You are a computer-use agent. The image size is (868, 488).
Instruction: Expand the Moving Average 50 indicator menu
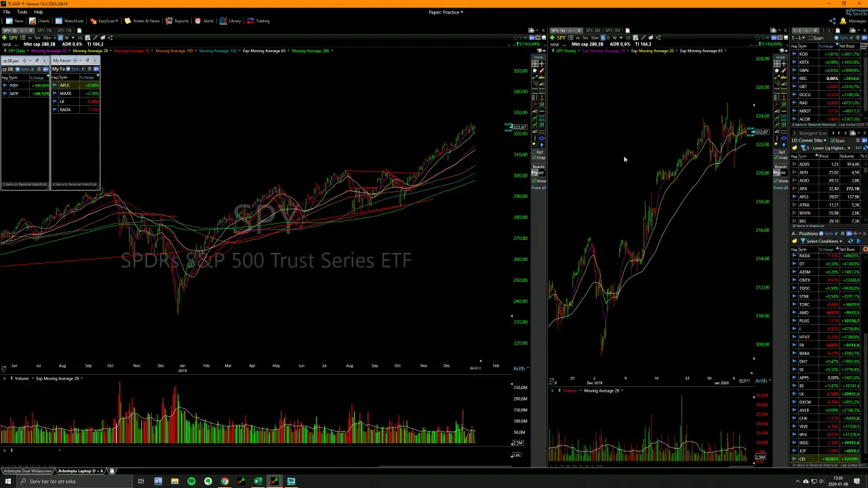[151, 51]
